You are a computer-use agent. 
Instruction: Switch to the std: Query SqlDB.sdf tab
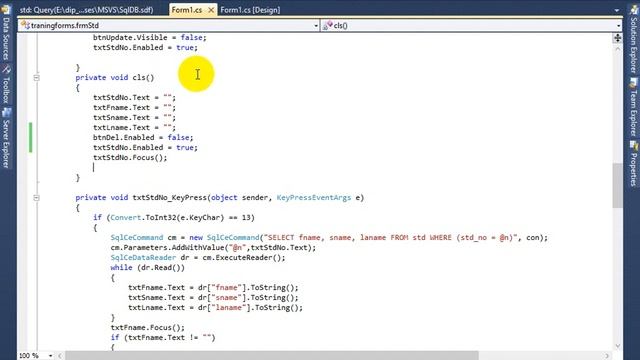(87, 10)
